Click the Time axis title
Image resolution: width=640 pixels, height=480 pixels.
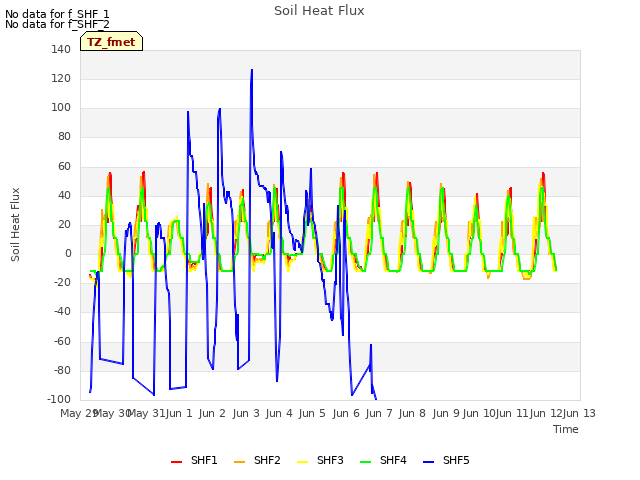tap(566, 429)
